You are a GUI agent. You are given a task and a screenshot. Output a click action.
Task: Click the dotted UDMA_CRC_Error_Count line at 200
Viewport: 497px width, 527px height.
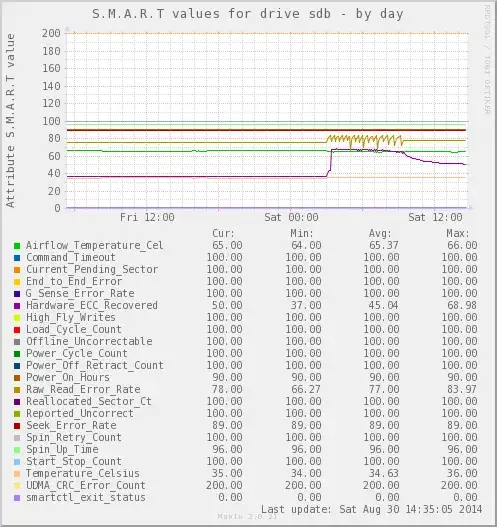[x=267, y=33]
